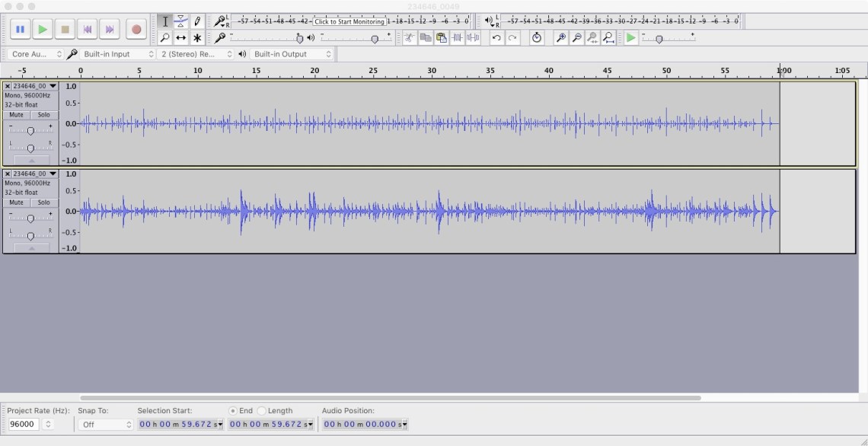Image resolution: width=868 pixels, height=446 pixels.
Task: Choose the Time Shift tool
Action: (181, 37)
